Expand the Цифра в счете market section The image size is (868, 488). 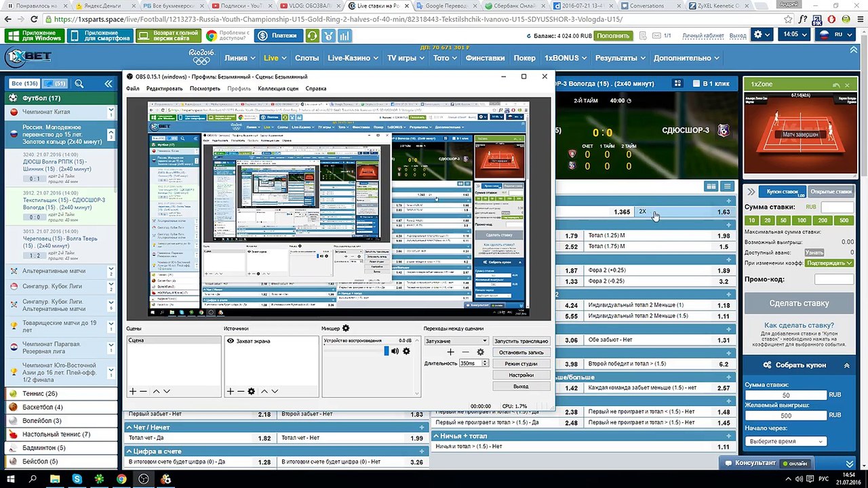click(x=423, y=451)
